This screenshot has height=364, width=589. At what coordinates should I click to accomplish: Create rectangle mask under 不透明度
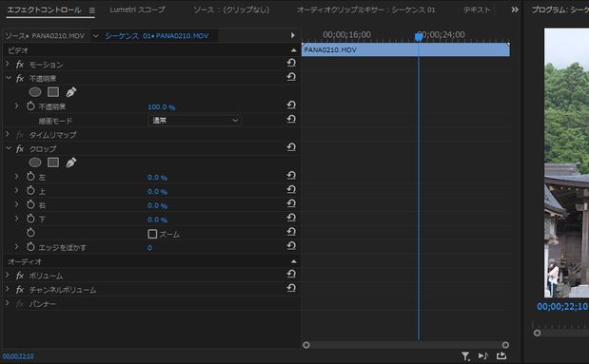53,92
